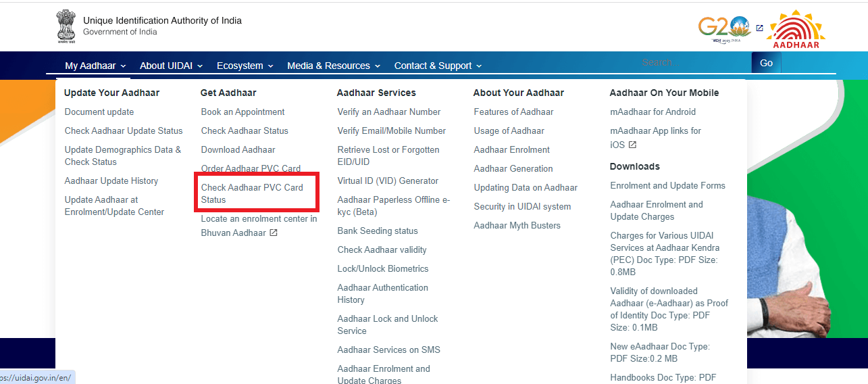Open Document update link

tap(99, 112)
